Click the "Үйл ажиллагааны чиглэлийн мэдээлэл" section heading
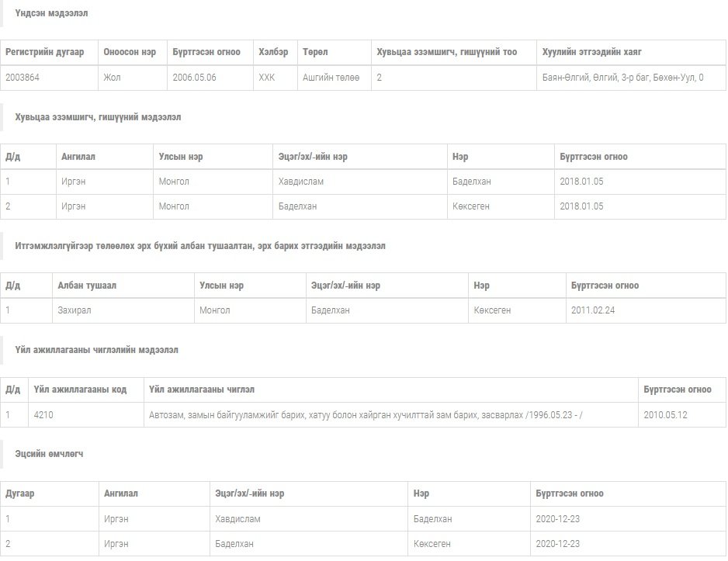This screenshot has width=728, height=561. [96, 350]
